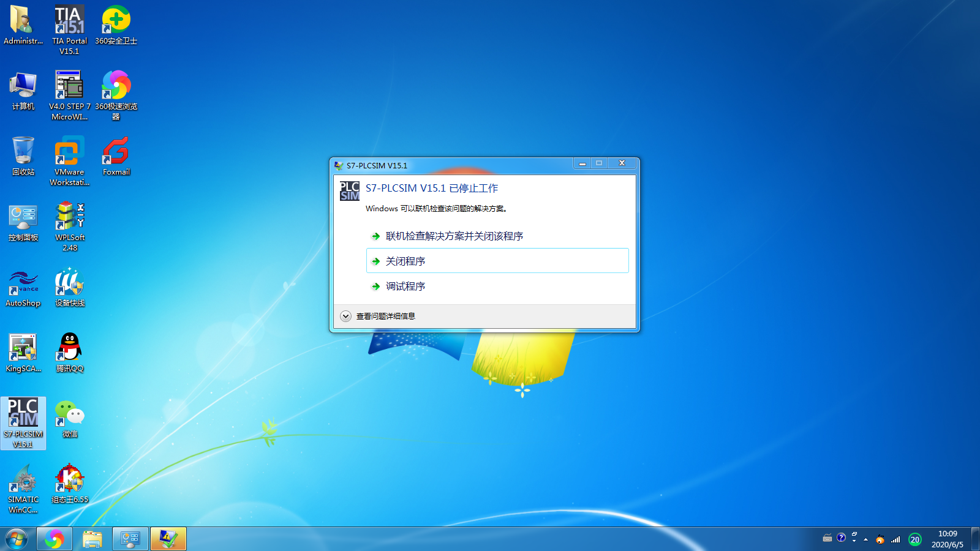Open the V4.0 STEP 7 MicroWIN icon

69,86
